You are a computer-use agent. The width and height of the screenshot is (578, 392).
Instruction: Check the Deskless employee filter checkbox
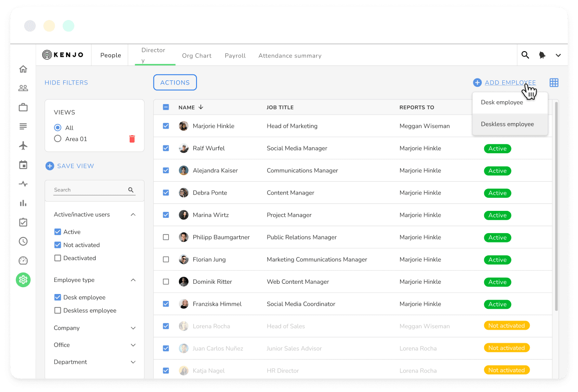click(58, 310)
